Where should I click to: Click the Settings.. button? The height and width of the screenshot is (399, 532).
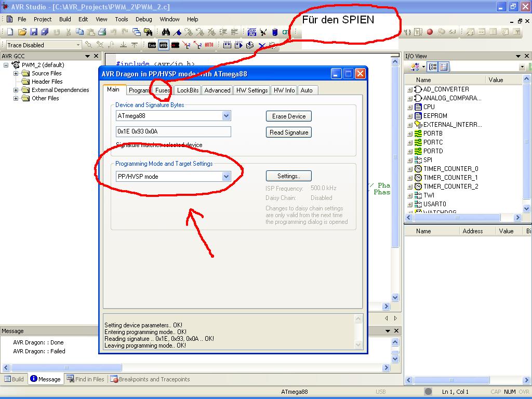[x=289, y=176]
